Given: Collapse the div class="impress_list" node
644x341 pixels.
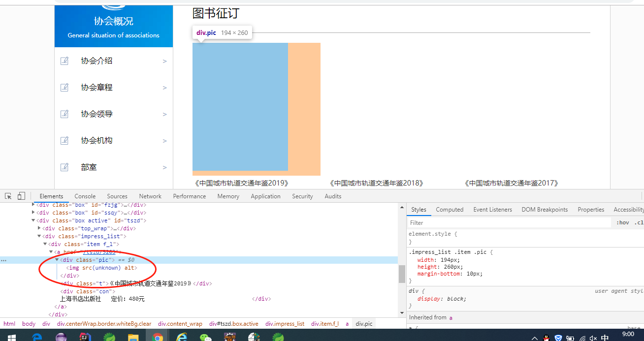Looking at the screenshot, I should point(39,236).
